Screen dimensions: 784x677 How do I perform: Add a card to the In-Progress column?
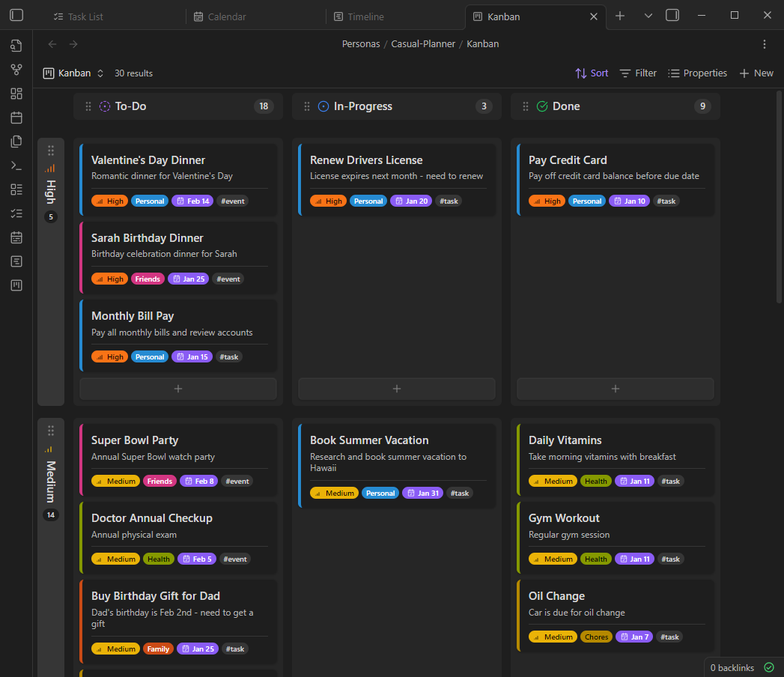pos(396,389)
